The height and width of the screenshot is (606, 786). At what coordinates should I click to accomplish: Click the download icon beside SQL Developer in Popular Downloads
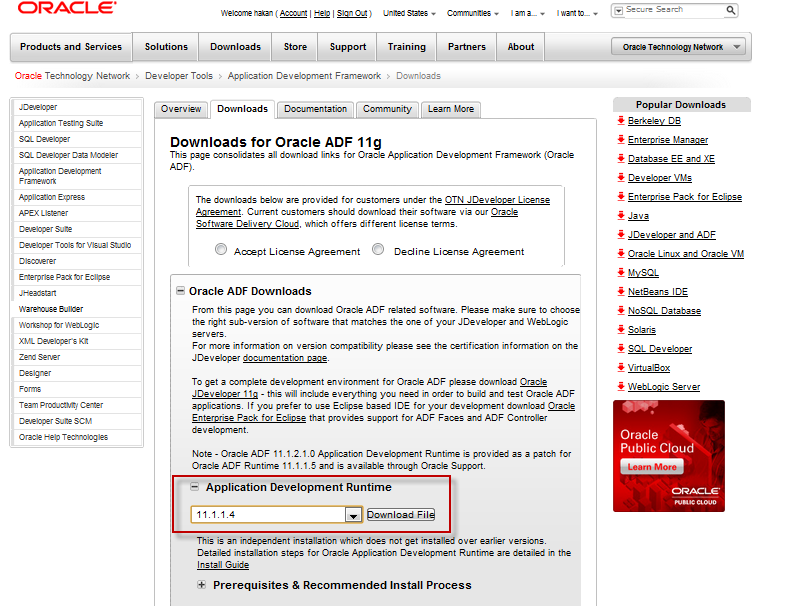click(621, 348)
